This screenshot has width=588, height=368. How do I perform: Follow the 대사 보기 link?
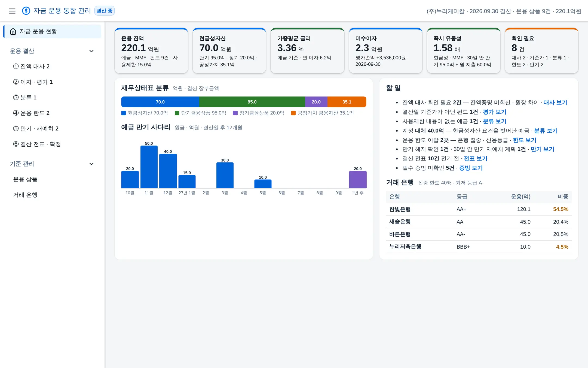(555, 102)
